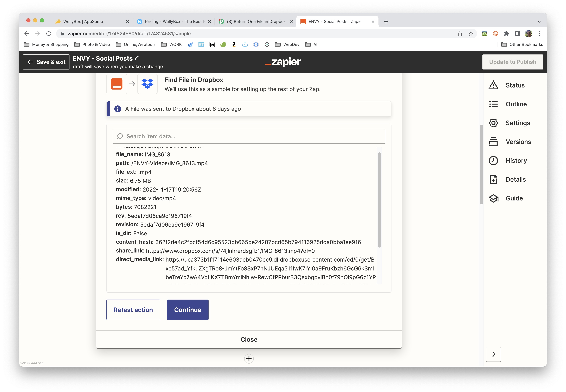
Task: Click the Continue button
Action: [x=188, y=310]
